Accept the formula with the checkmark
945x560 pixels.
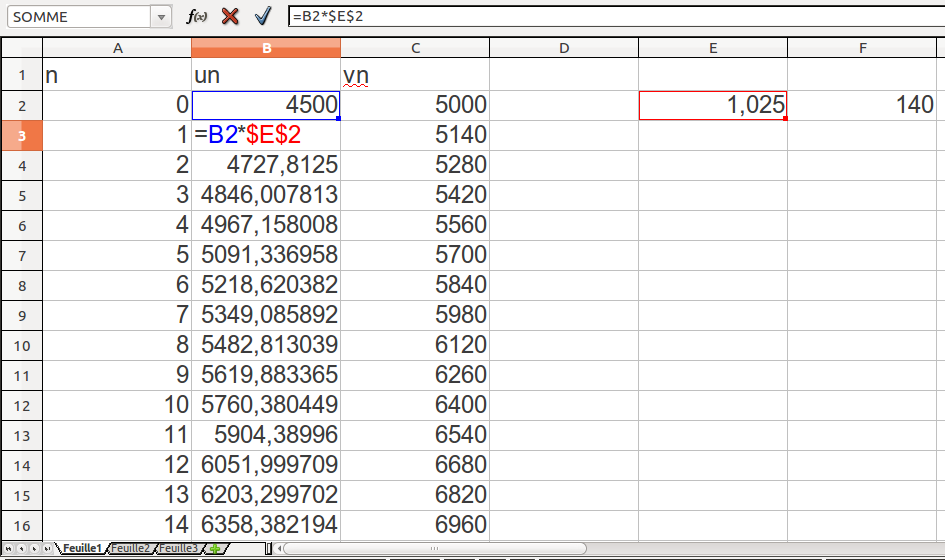point(263,17)
